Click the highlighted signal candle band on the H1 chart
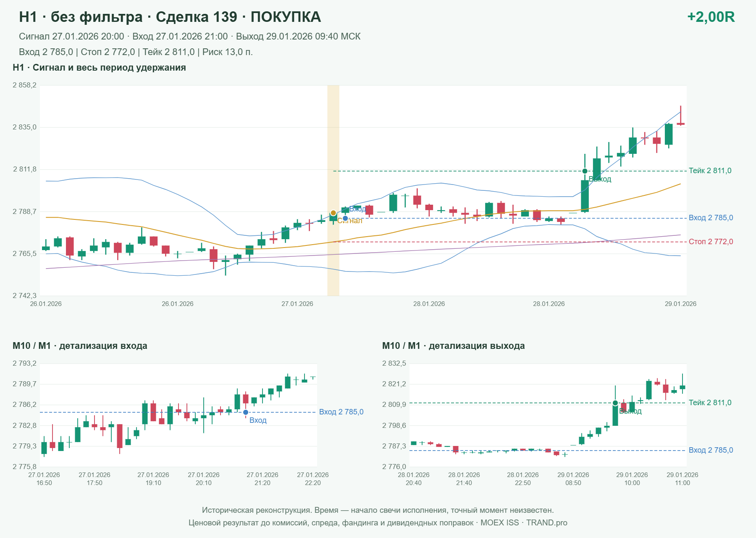 tap(333, 190)
